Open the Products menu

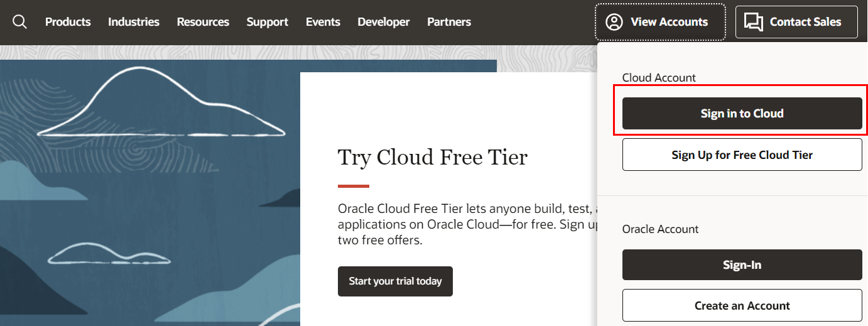[68, 22]
